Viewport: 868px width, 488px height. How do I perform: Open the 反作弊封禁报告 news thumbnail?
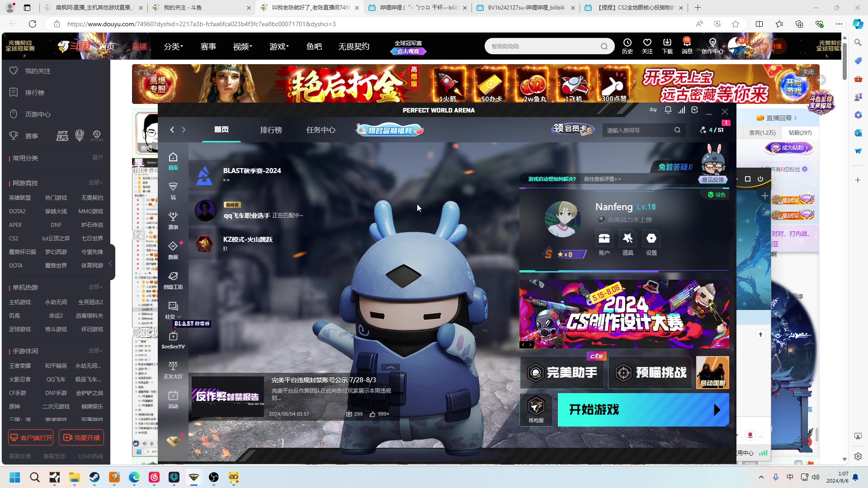(228, 396)
